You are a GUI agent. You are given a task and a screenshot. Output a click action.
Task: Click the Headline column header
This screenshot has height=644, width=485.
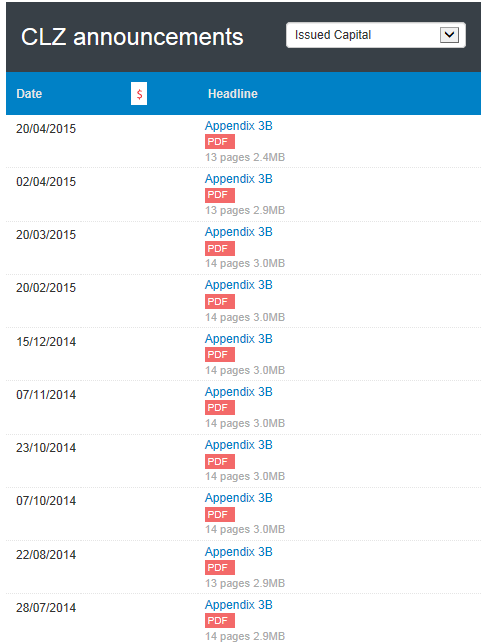click(x=233, y=94)
